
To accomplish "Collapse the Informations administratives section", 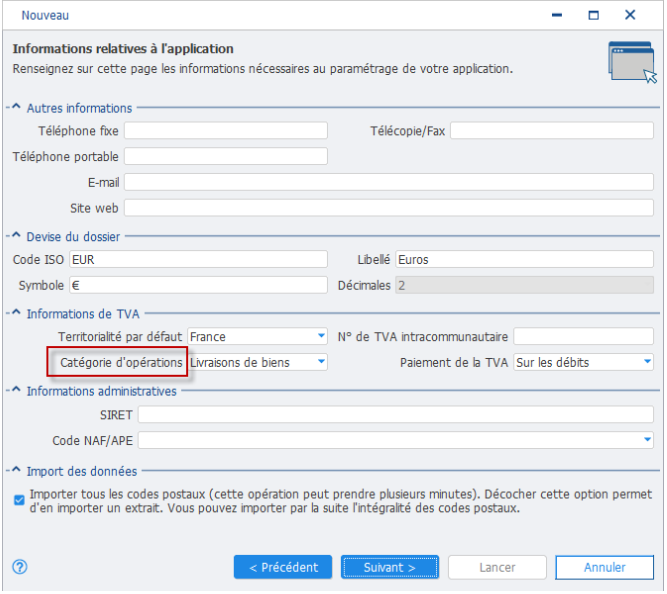I will tap(16, 389).
